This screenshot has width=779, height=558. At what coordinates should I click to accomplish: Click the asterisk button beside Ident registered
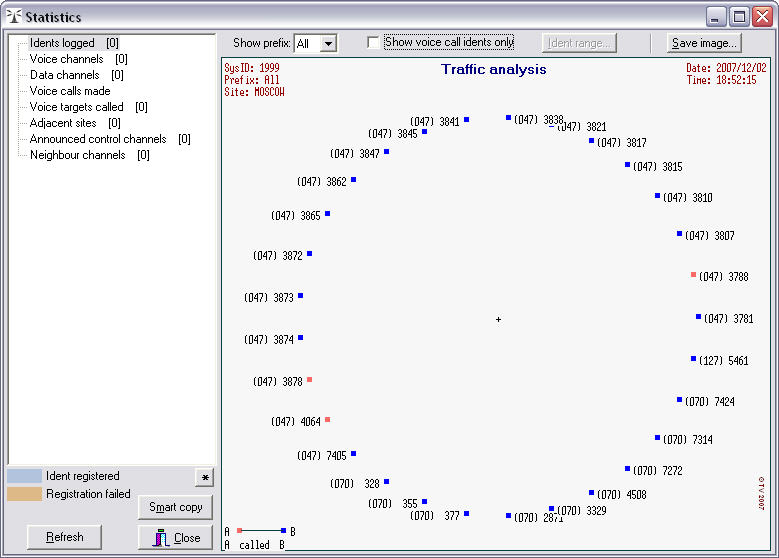click(x=205, y=478)
